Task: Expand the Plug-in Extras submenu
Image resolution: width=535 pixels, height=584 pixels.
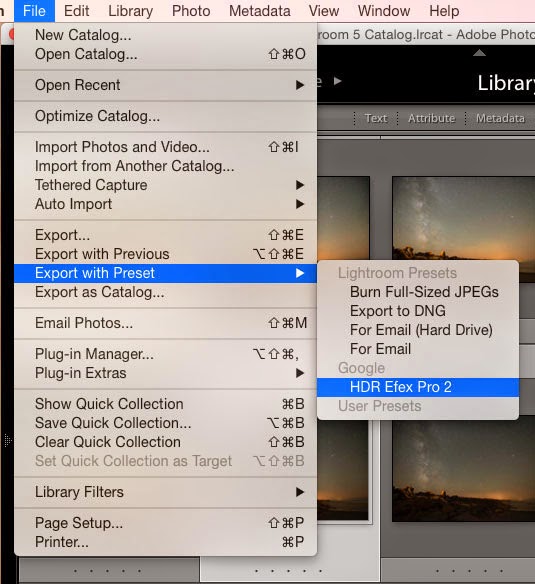Action: pyautogui.click(x=165, y=373)
